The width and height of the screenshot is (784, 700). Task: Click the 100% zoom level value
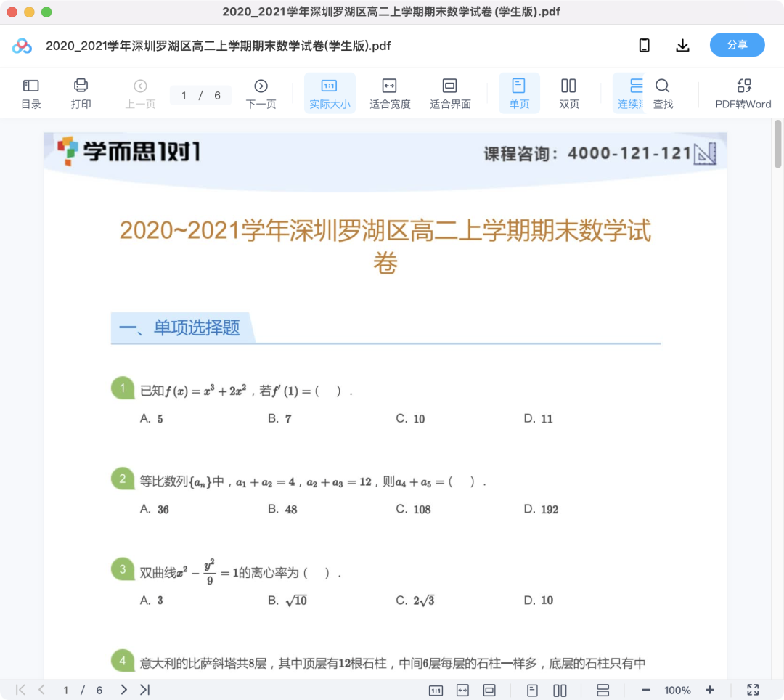(x=677, y=691)
